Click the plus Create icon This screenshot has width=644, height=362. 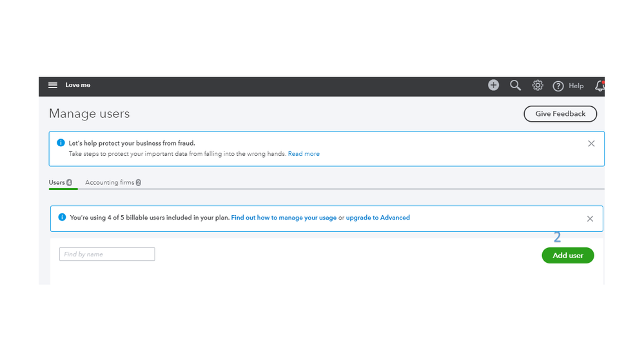[x=493, y=85]
